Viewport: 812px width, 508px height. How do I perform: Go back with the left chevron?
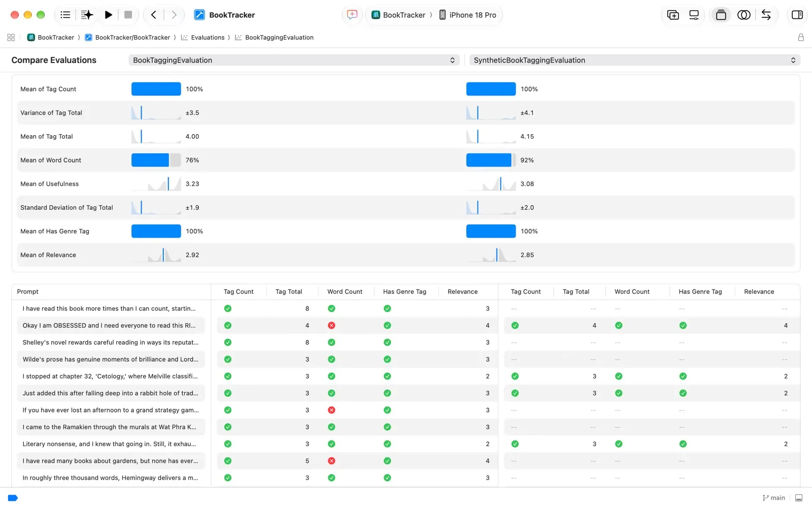click(x=154, y=15)
